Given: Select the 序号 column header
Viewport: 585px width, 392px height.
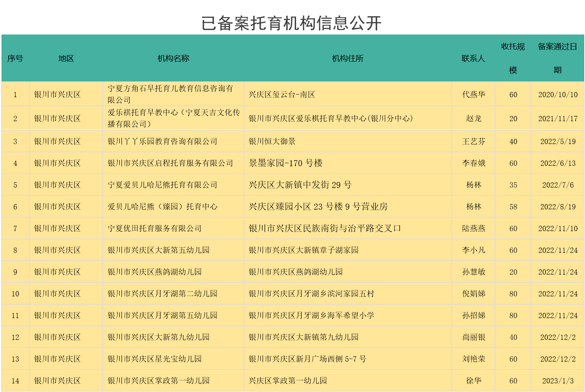Looking at the screenshot, I should pyautogui.click(x=15, y=59).
